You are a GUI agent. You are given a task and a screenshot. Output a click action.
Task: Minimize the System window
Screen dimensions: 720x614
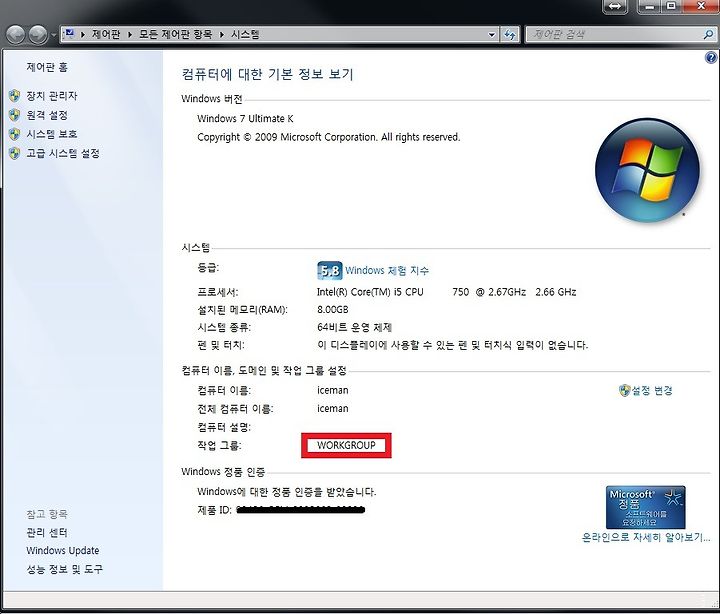tap(649, 6)
